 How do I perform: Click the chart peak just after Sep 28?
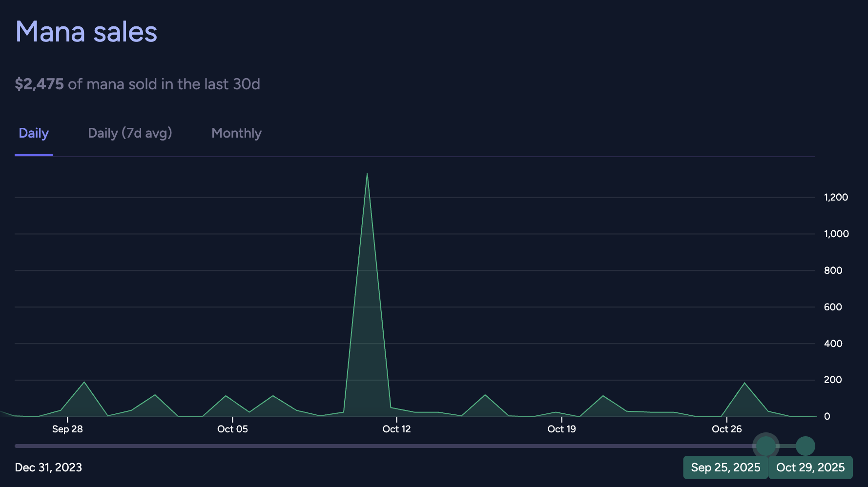tap(84, 382)
